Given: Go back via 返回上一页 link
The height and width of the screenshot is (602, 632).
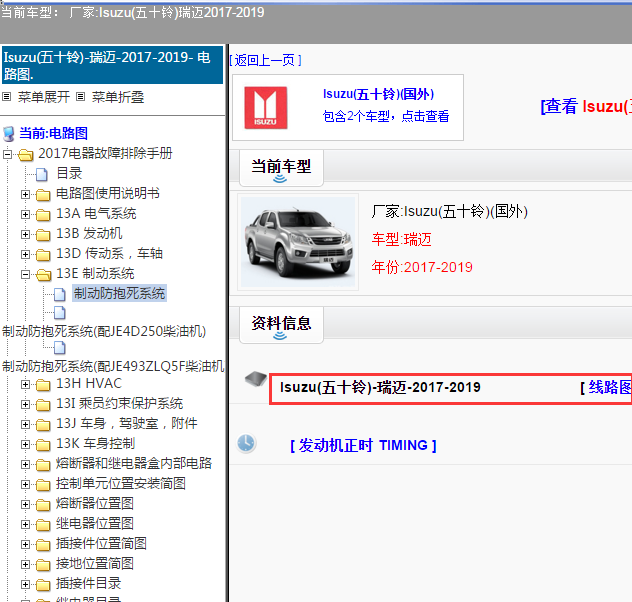Looking at the screenshot, I should [266, 60].
